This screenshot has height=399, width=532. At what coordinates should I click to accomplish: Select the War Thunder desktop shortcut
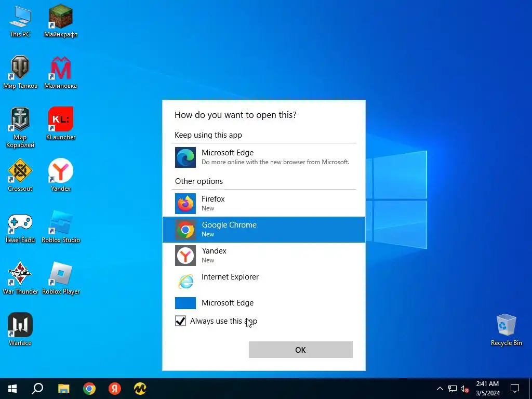(20, 278)
